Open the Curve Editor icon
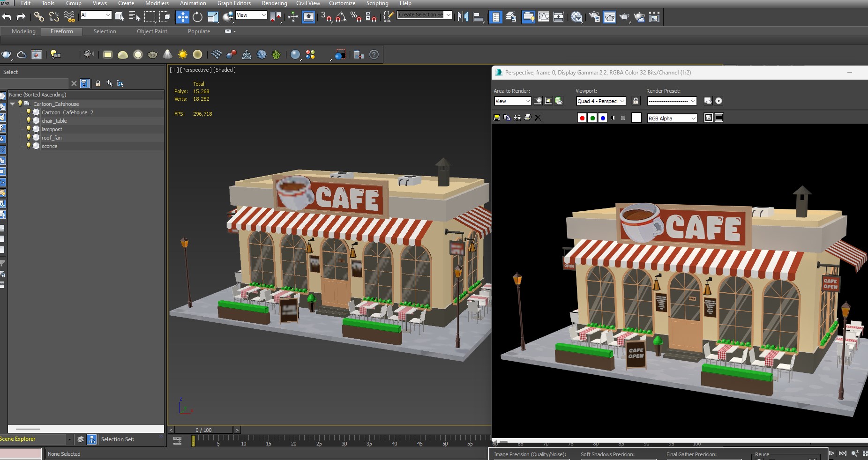This screenshot has height=460, width=868. coord(544,17)
